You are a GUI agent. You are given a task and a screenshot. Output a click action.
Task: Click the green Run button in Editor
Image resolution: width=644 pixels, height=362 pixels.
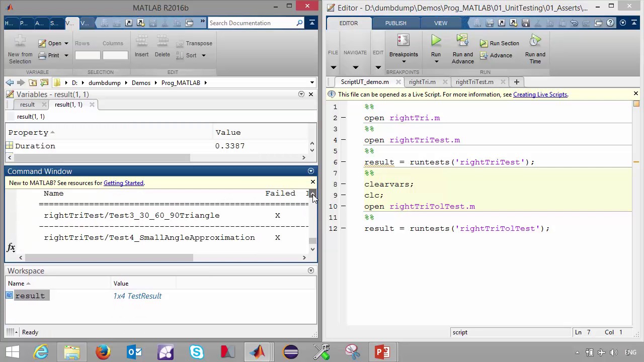pyautogui.click(x=436, y=41)
